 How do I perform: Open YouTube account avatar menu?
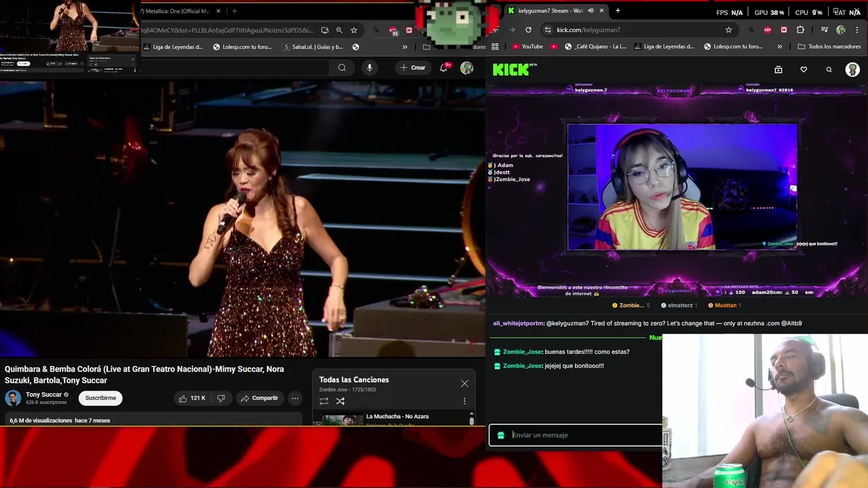pos(467,68)
